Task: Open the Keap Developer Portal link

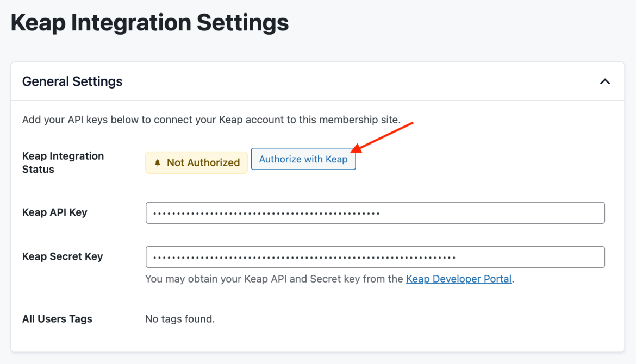Action: coord(458,279)
